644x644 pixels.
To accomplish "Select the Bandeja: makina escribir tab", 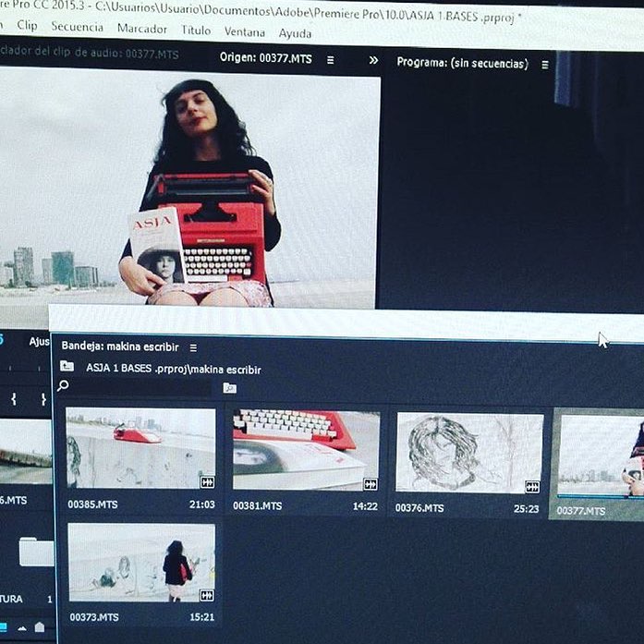I will [x=120, y=346].
